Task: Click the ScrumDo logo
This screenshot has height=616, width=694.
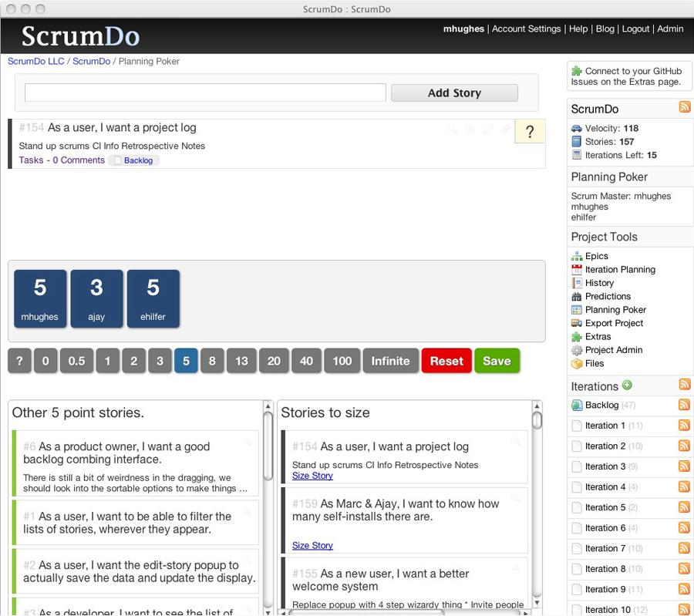Action: tap(80, 36)
